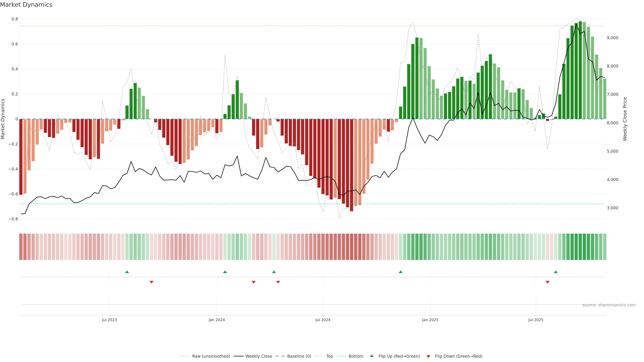Click the Flip Up triangle before Jan 2025
The image size is (644, 362).
point(400,272)
